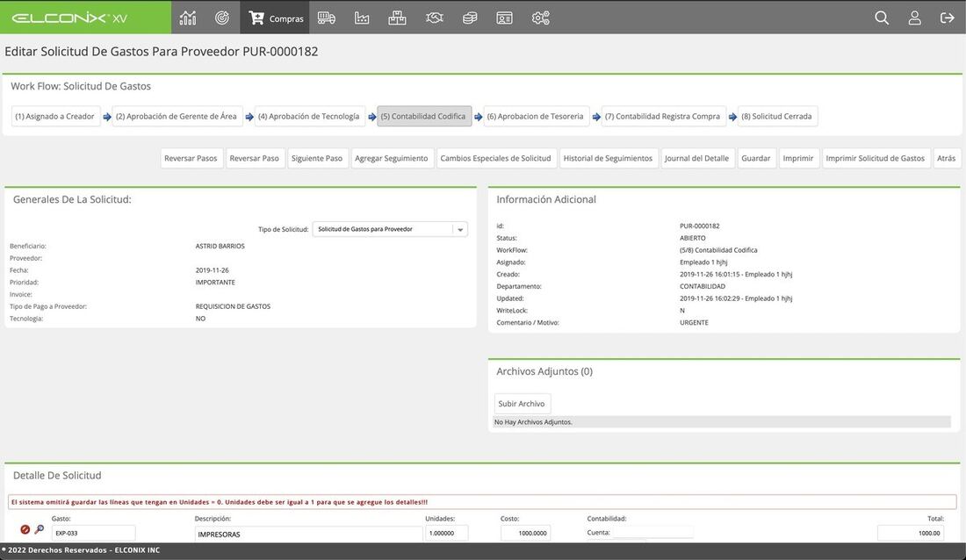Advance with the Siguiente Paso button
The image size is (966, 560).
click(x=317, y=158)
